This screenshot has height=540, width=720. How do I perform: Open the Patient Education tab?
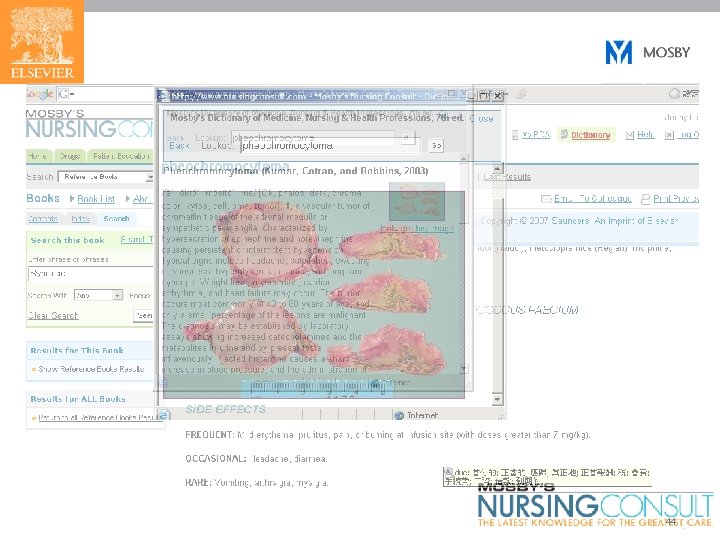[x=120, y=156]
